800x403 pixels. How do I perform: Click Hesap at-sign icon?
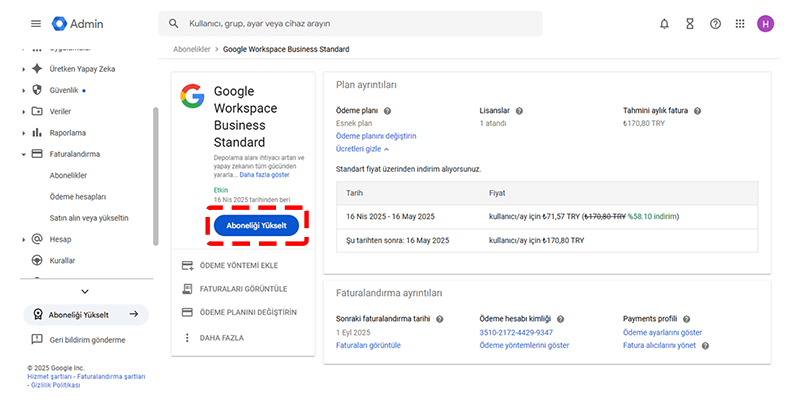tap(37, 239)
